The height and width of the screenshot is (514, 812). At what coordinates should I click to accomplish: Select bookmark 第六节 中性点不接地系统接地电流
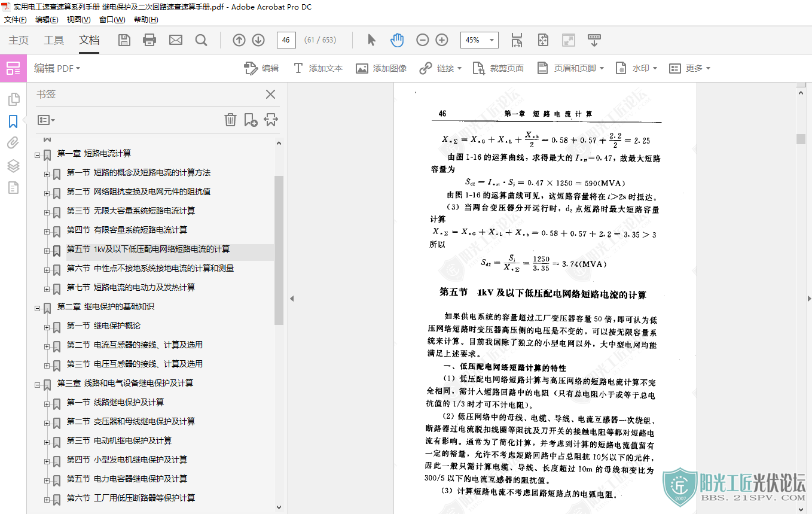pyautogui.click(x=150, y=268)
